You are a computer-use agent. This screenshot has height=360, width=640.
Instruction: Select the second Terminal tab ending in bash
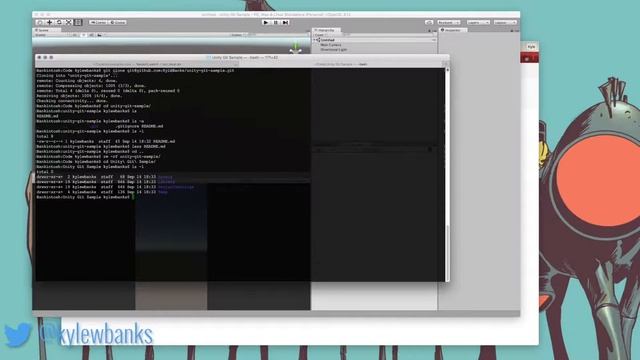pos(341,64)
